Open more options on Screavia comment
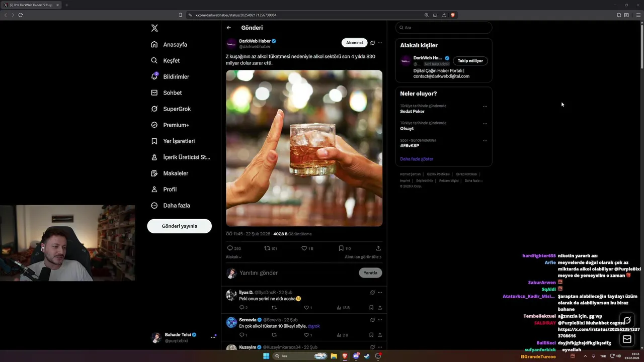This screenshot has height=362, width=644. [x=380, y=320]
